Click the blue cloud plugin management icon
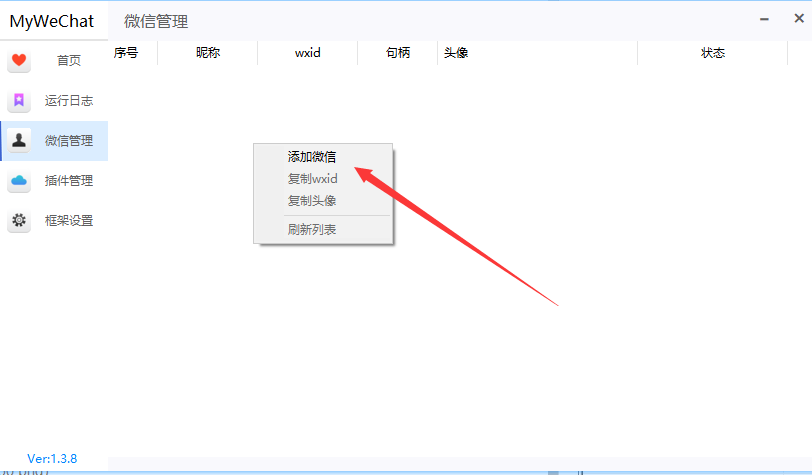 [x=19, y=180]
